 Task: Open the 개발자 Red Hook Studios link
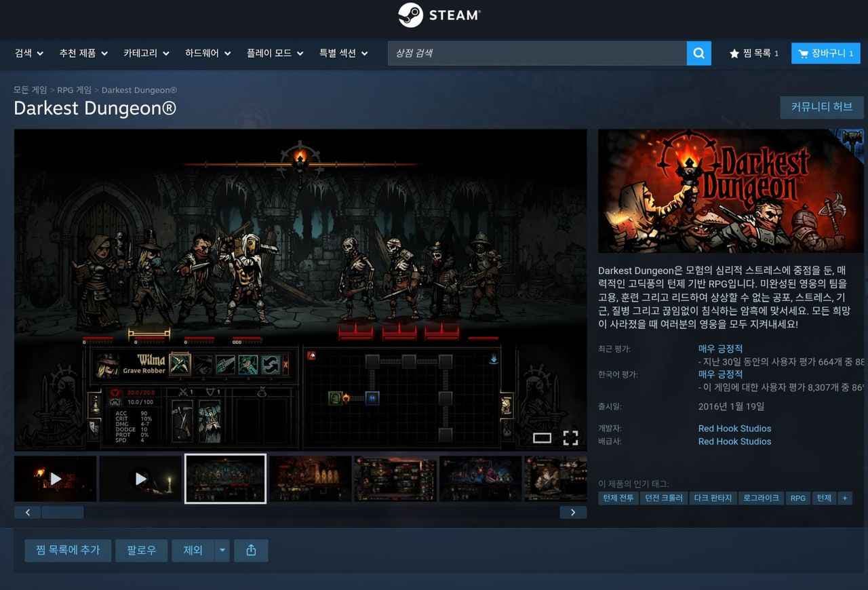734,429
